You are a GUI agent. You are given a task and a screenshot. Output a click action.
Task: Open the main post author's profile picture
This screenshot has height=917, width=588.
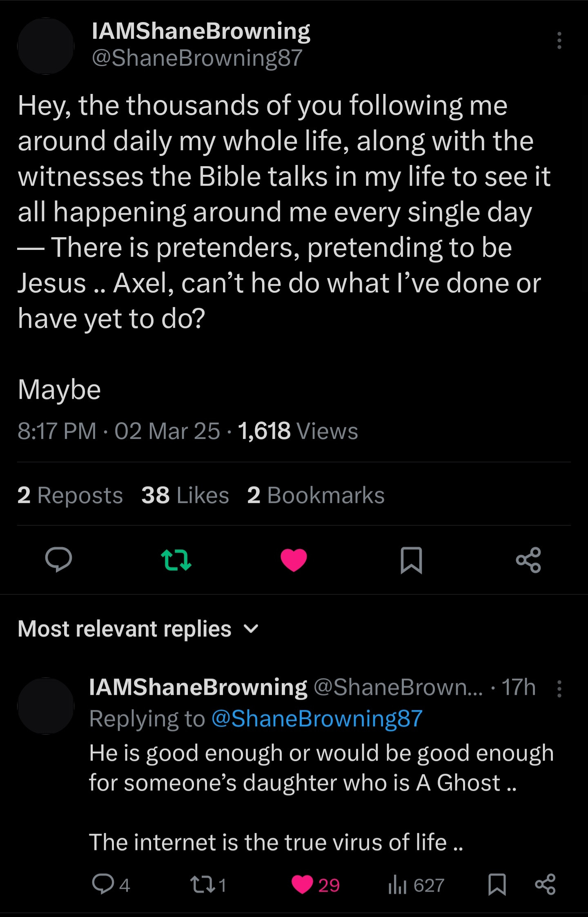click(x=46, y=46)
